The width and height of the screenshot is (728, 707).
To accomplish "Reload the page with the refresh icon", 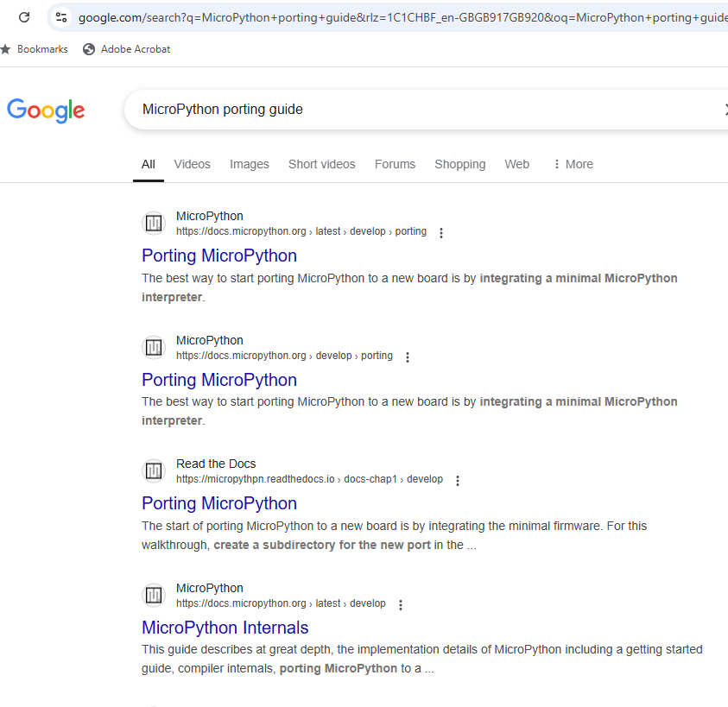I will pos(24,17).
